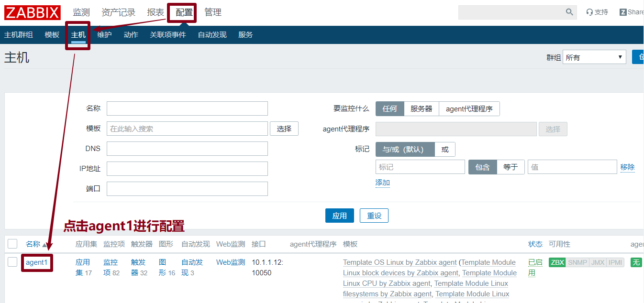This screenshot has width=644, height=303.
Task: Select 任何 monitored-by option
Action: (390, 109)
